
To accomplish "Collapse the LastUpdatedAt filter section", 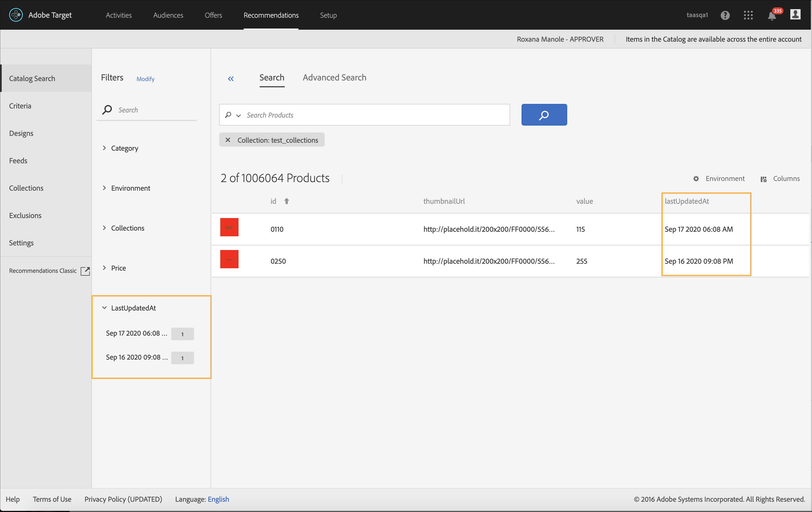I will coord(104,308).
